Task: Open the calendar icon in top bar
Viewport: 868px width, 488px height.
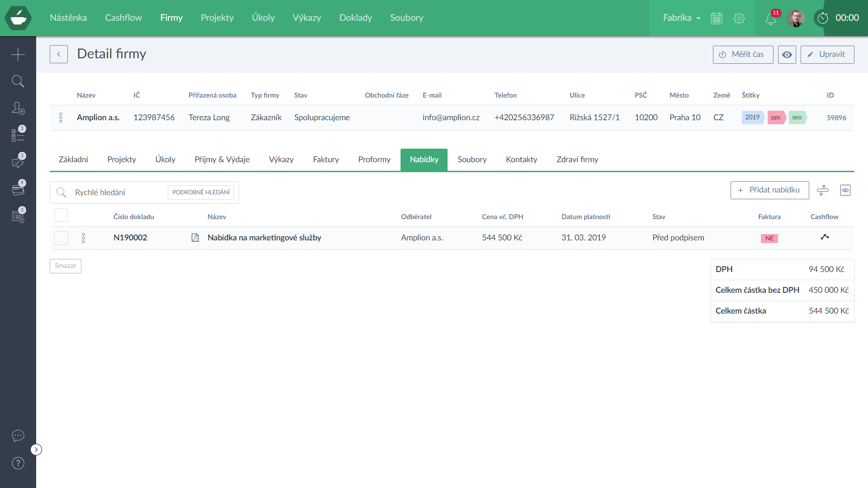Action: [x=717, y=19]
